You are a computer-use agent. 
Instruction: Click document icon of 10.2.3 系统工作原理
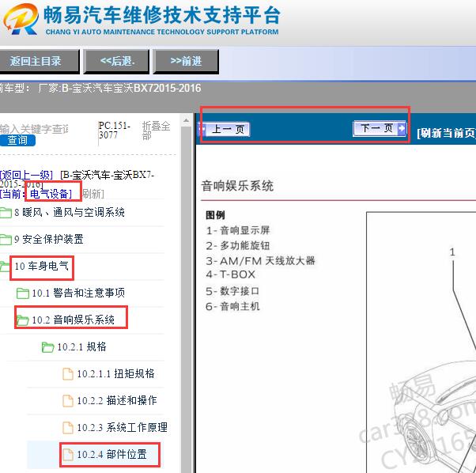point(68,427)
